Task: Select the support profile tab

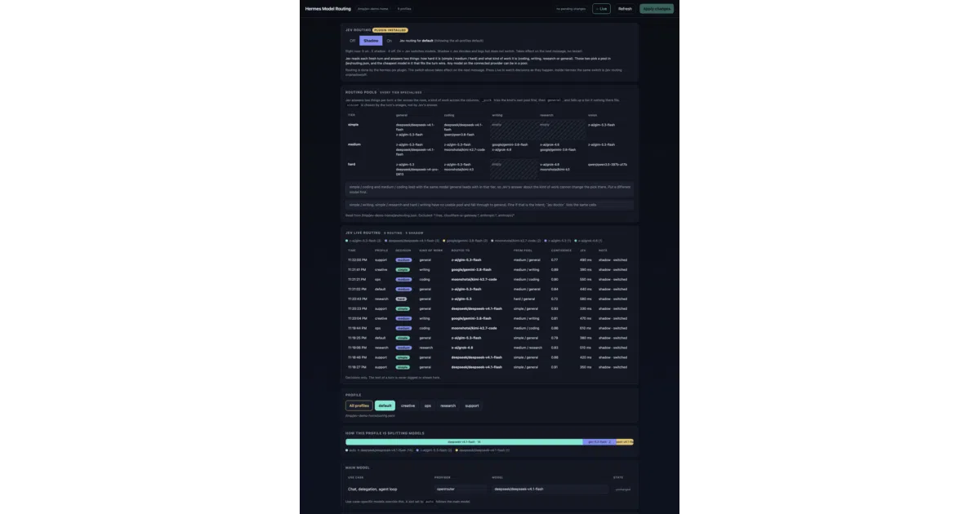Action: (472, 405)
